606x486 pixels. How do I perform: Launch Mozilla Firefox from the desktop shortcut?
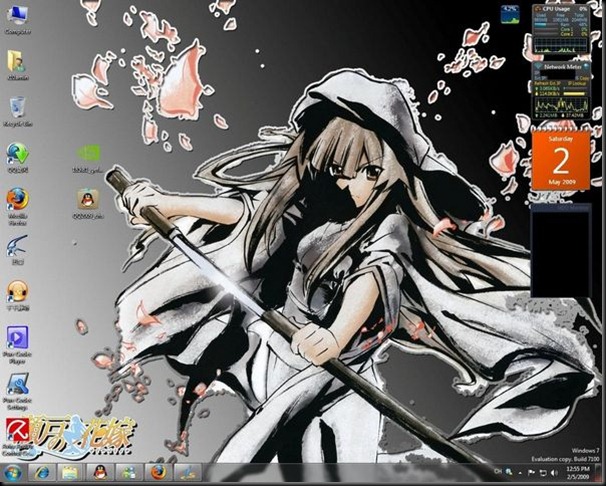[x=17, y=206]
